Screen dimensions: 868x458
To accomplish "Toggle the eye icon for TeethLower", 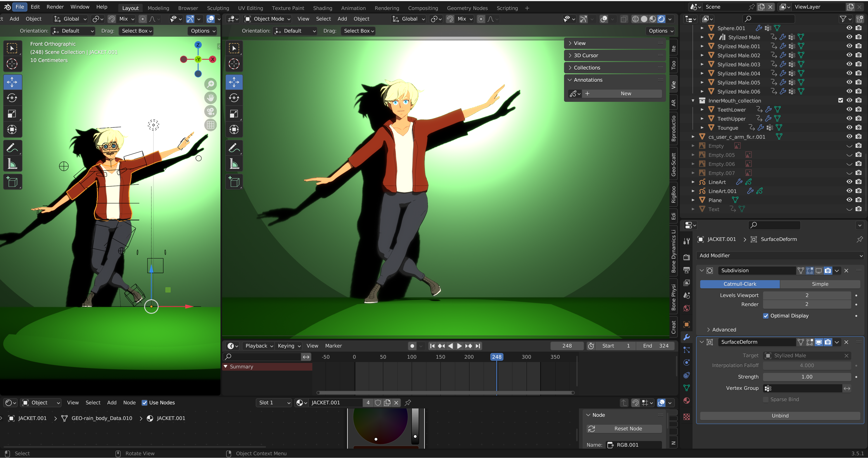I will pos(849,109).
